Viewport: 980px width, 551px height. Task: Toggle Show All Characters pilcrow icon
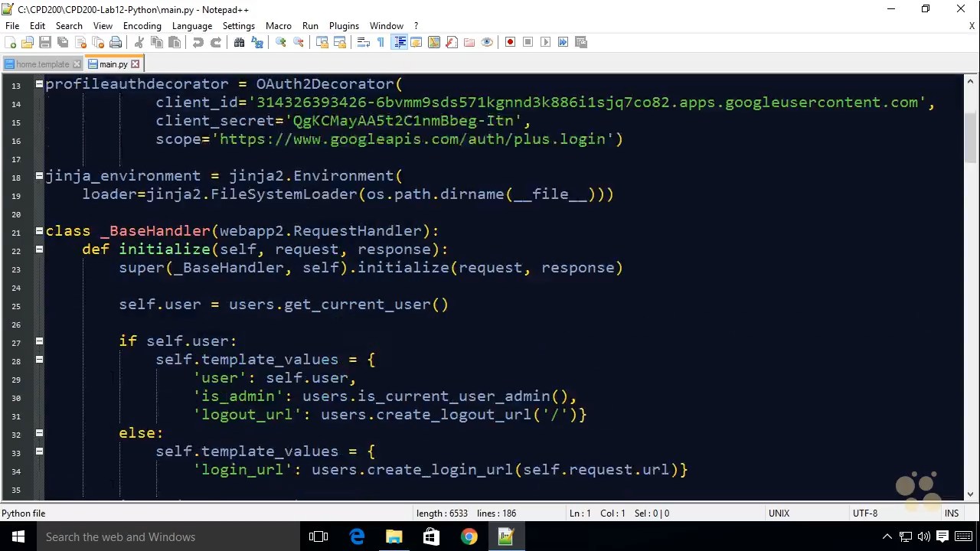[381, 42]
